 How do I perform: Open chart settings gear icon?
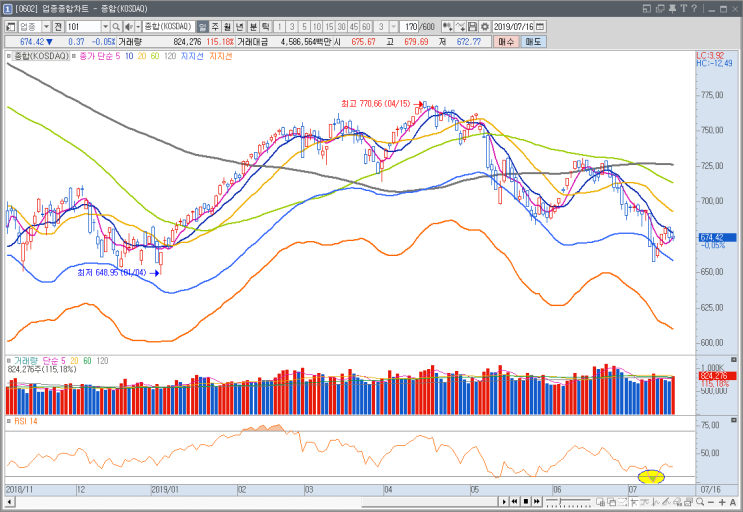point(485,27)
